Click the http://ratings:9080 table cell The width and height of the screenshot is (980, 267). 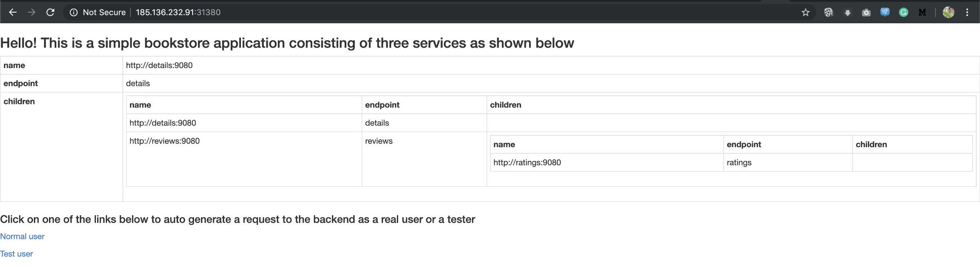coord(527,163)
